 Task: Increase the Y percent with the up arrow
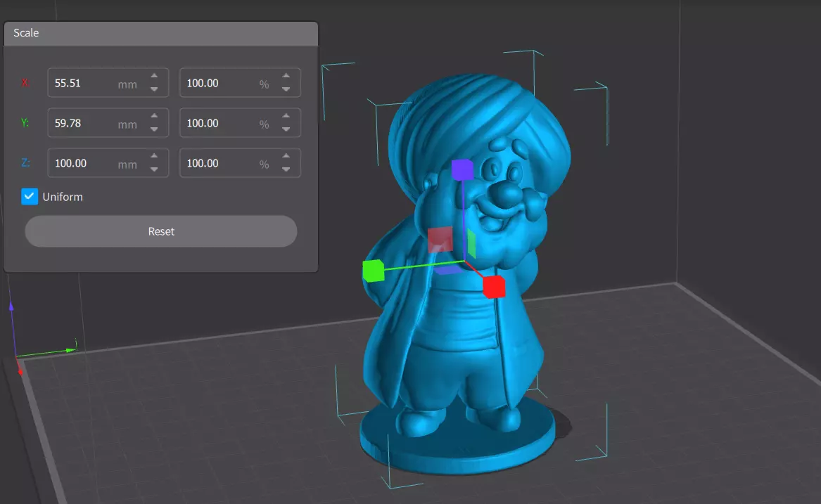(286, 116)
